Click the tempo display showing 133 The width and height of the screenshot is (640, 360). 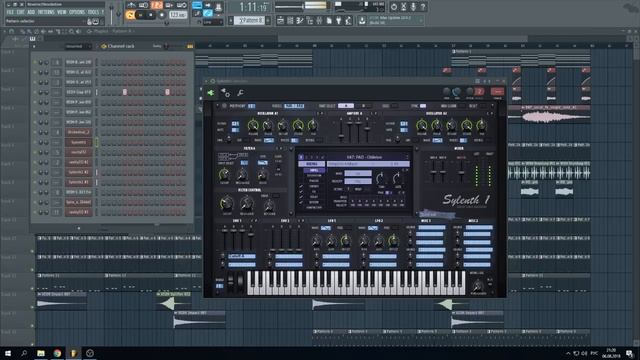click(178, 15)
